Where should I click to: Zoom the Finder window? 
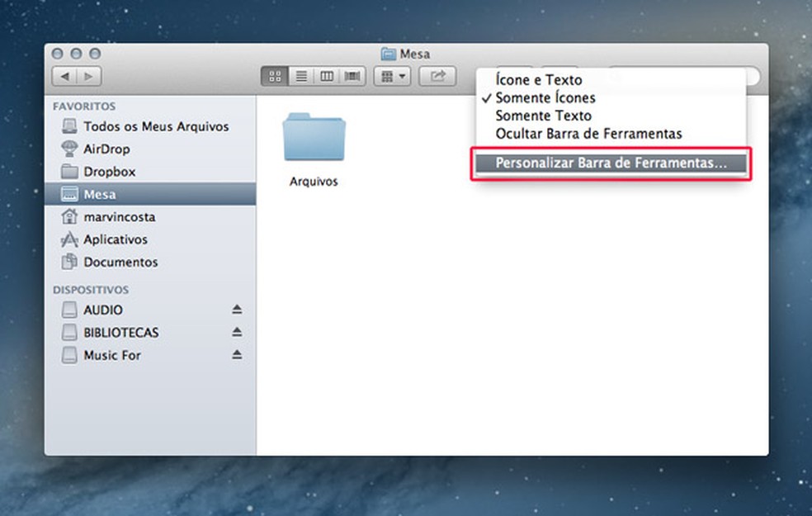click(95, 54)
